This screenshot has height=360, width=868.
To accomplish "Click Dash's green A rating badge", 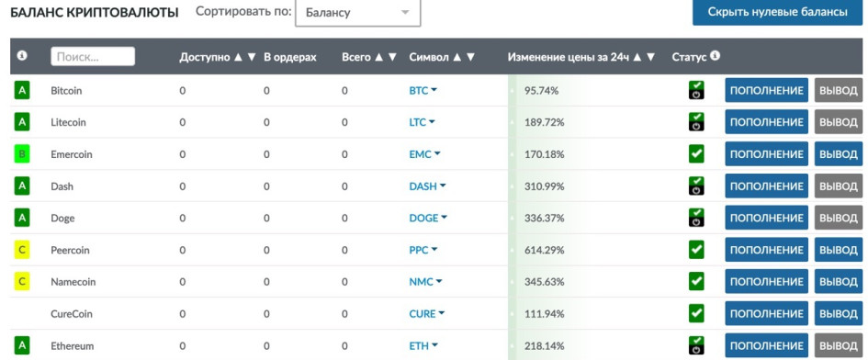I will [22, 186].
